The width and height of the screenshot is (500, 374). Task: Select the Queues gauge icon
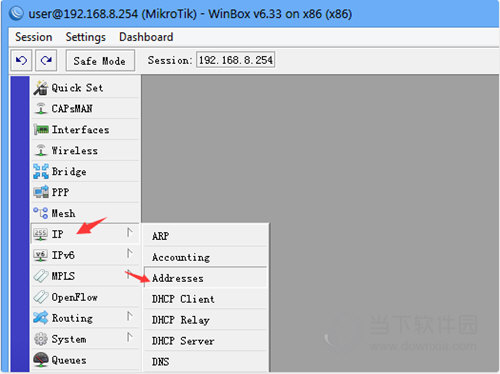(x=41, y=360)
